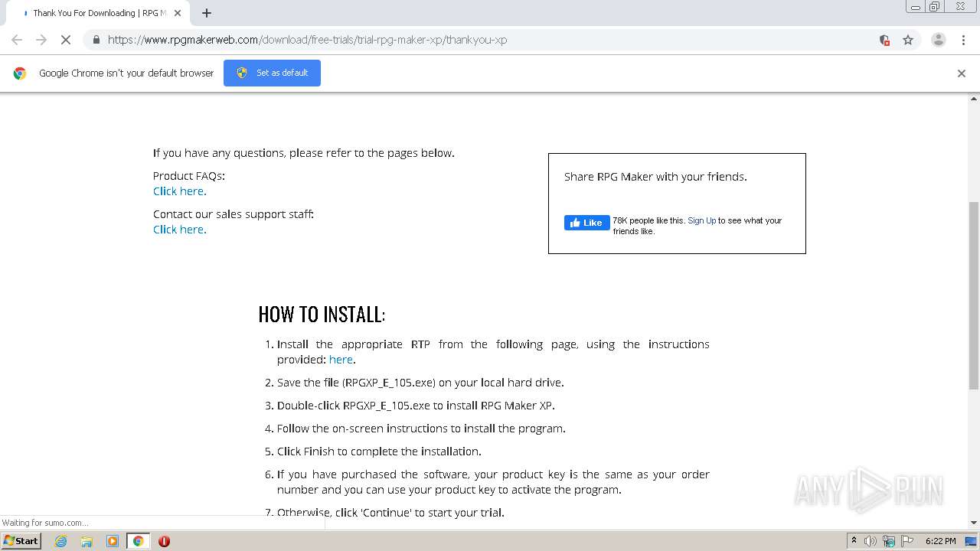The height and width of the screenshot is (551, 980).
Task: Open the File Explorer taskbar icon
Action: [87, 541]
